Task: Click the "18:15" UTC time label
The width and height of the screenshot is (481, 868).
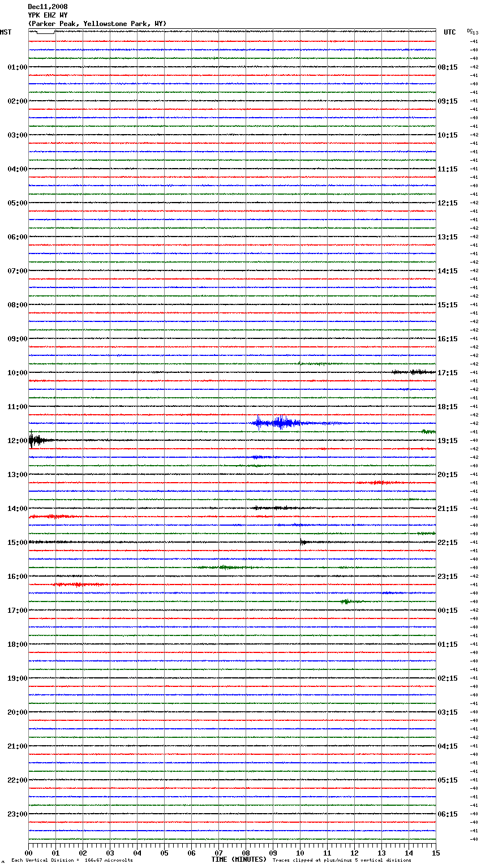Action: (x=448, y=407)
